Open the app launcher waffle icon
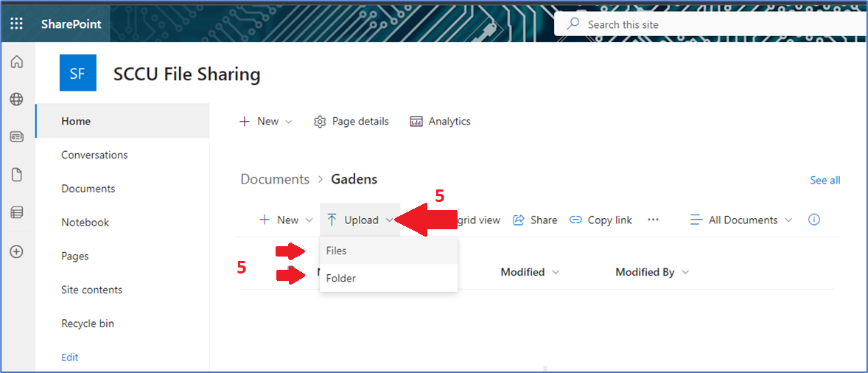This screenshot has width=868, height=373. [x=17, y=24]
